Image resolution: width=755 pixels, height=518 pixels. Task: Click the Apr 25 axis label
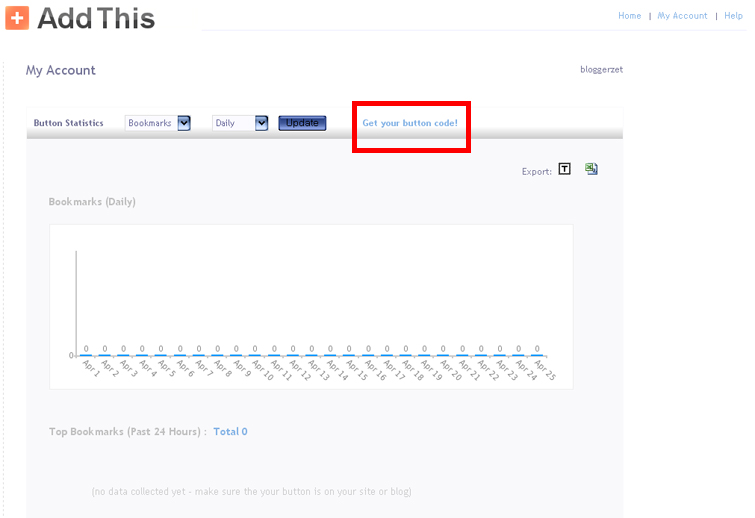545,370
